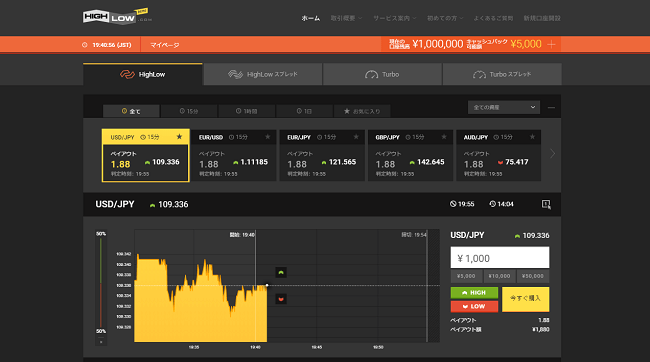Switch to the Turbo スプレッド tab
Image resolution: width=650 pixels, height=362 pixels.
[502, 74]
